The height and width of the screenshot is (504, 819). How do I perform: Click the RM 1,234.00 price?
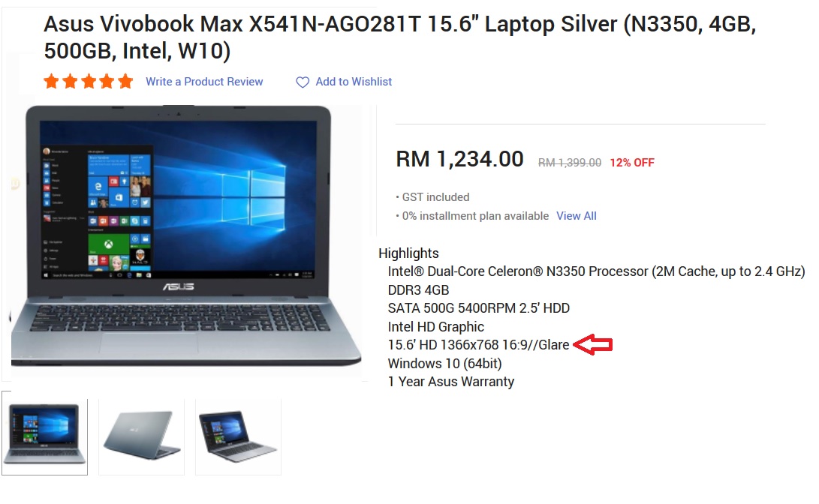tap(459, 159)
